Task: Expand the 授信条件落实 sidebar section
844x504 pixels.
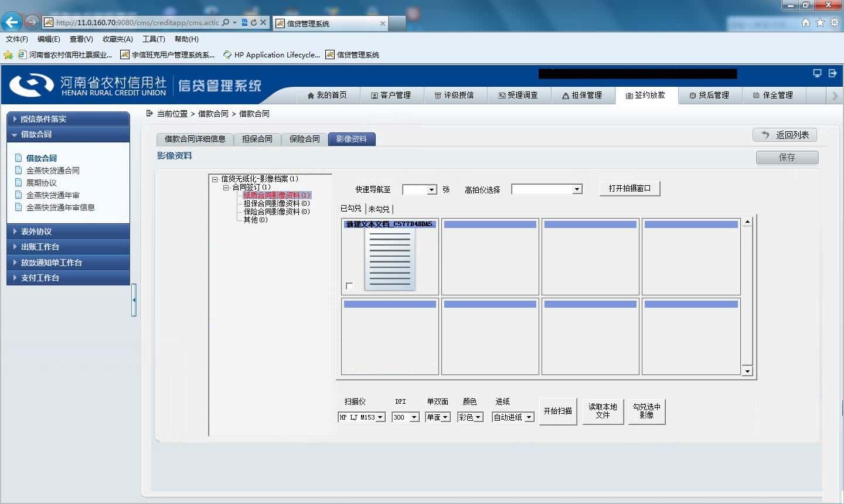Action: [x=68, y=118]
